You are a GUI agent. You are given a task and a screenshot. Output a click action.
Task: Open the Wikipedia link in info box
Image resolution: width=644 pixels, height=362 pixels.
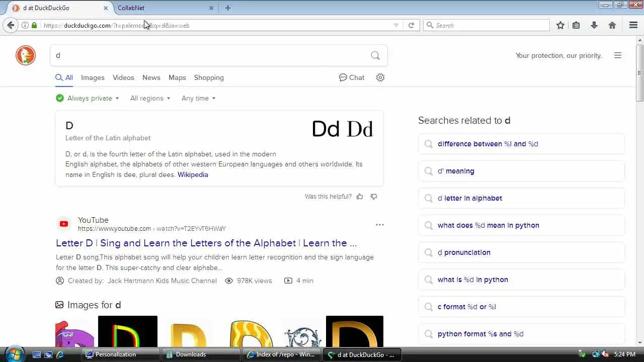pos(193,174)
